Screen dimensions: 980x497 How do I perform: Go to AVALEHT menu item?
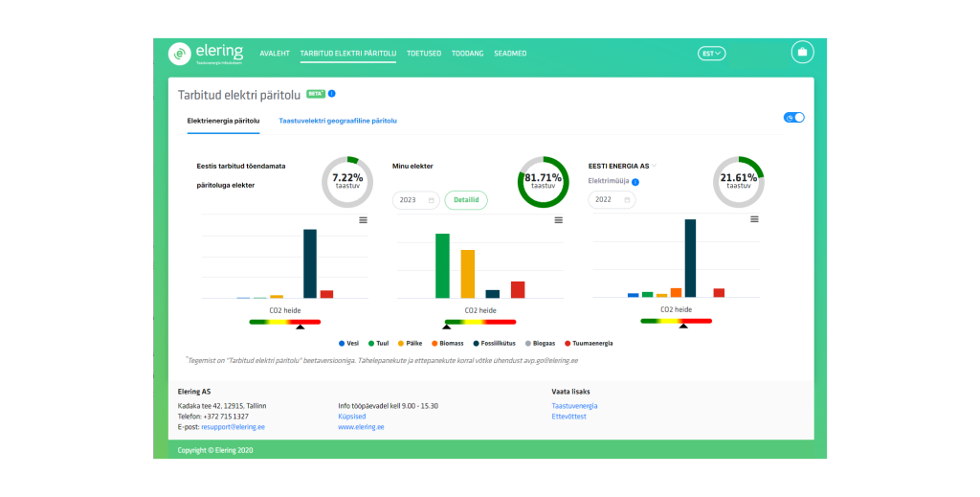(275, 54)
